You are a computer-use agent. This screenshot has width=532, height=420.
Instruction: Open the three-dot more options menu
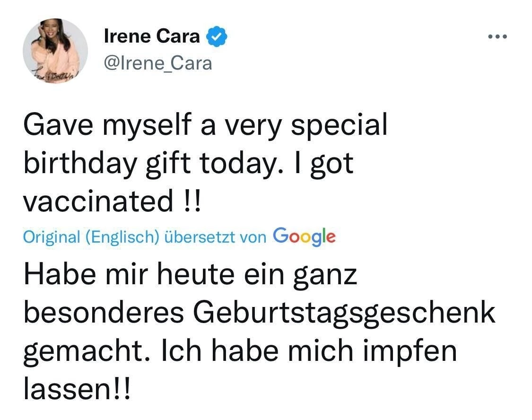pyautogui.click(x=497, y=37)
